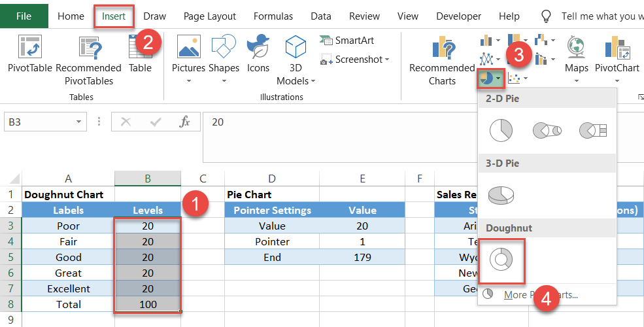Click the fx insert function icon
The width and height of the screenshot is (644, 327).
click(x=185, y=122)
